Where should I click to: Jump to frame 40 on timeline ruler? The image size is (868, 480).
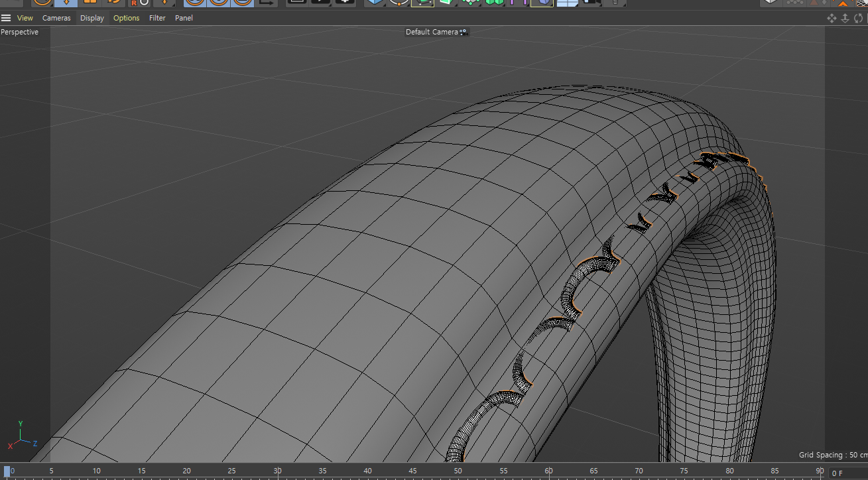[x=368, y=471]
